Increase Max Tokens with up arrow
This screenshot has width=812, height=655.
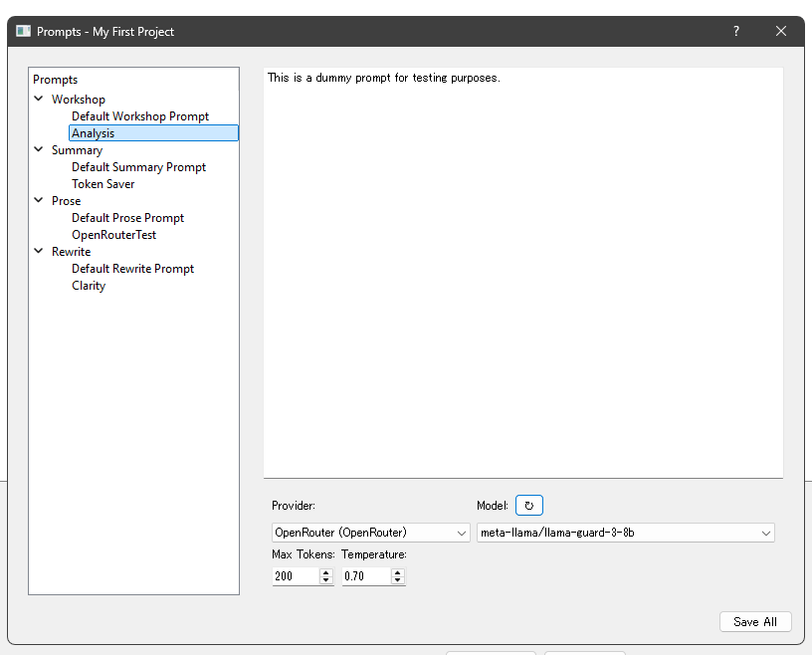325,572
